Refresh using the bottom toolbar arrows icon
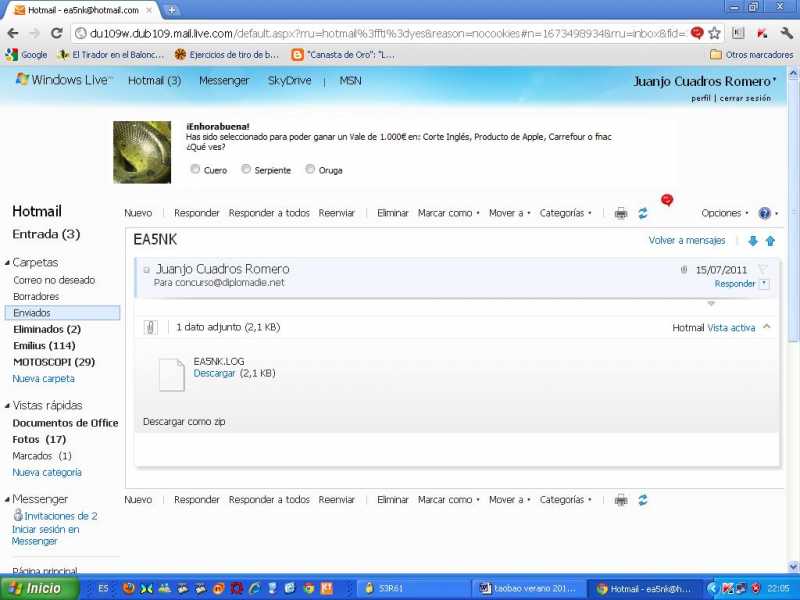Viewport: 800px width, 600px height. point(643,500)
